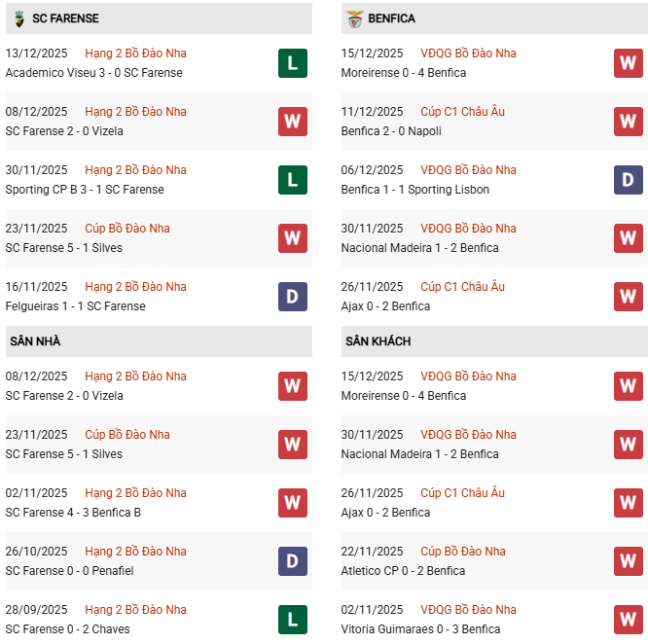Click the L badge for Chaves match
The height and width of the screenshot is (644, 648).
click(292, 620)
